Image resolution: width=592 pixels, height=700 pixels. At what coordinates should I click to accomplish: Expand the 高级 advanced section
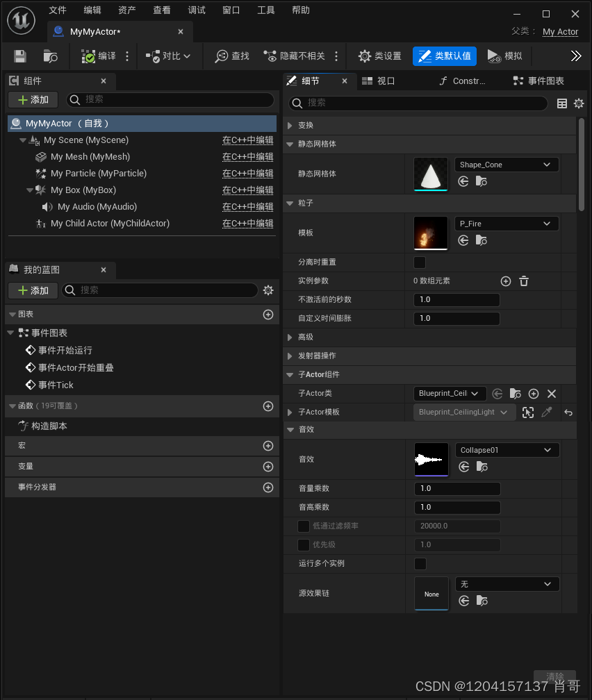(x=290, y=337)
